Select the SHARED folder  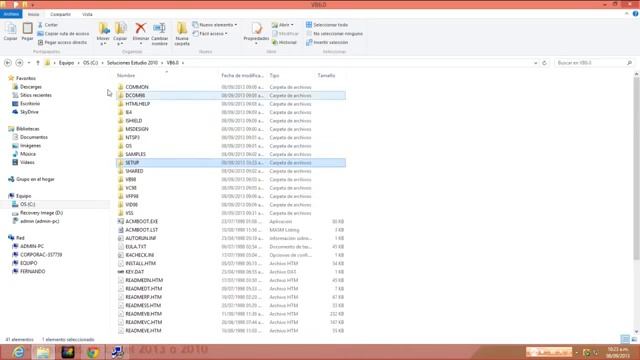[231, 171]
